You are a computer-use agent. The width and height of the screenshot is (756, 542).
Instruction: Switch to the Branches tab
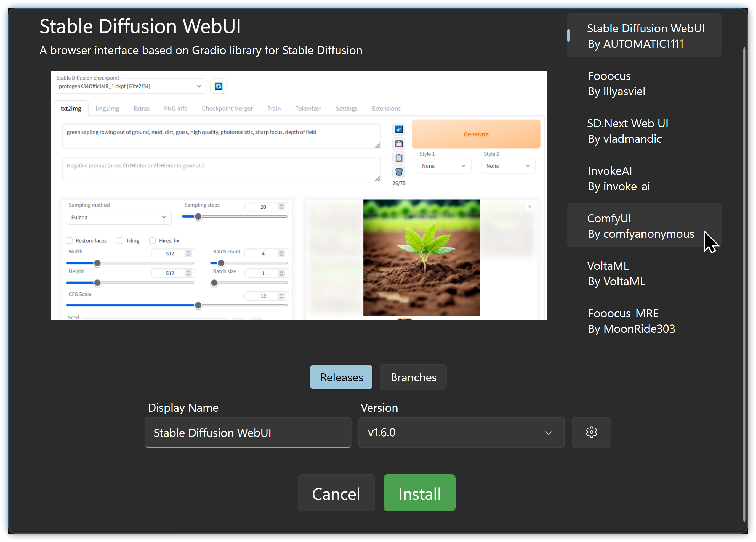click(x=413, y=377)
